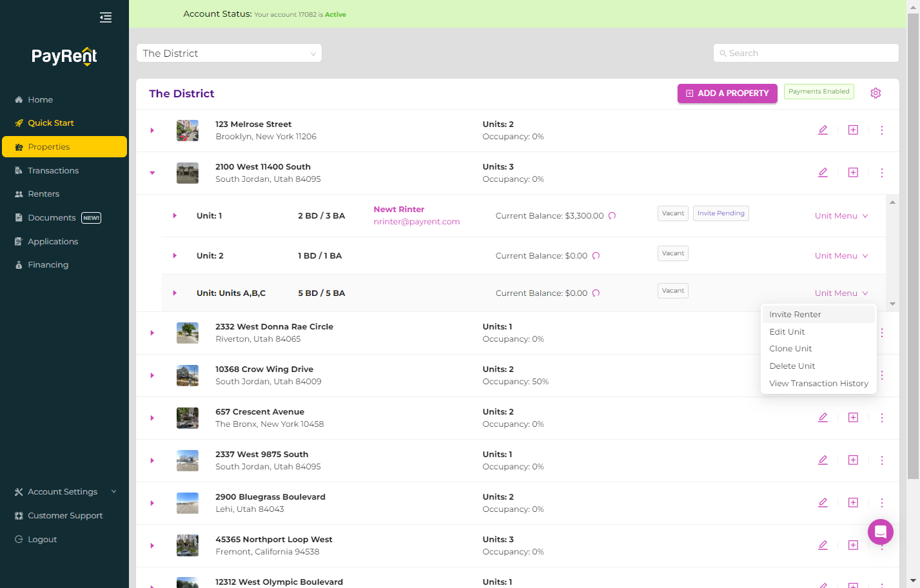
Task: Click the Payments Enabled badge
Action: [819, 92]
